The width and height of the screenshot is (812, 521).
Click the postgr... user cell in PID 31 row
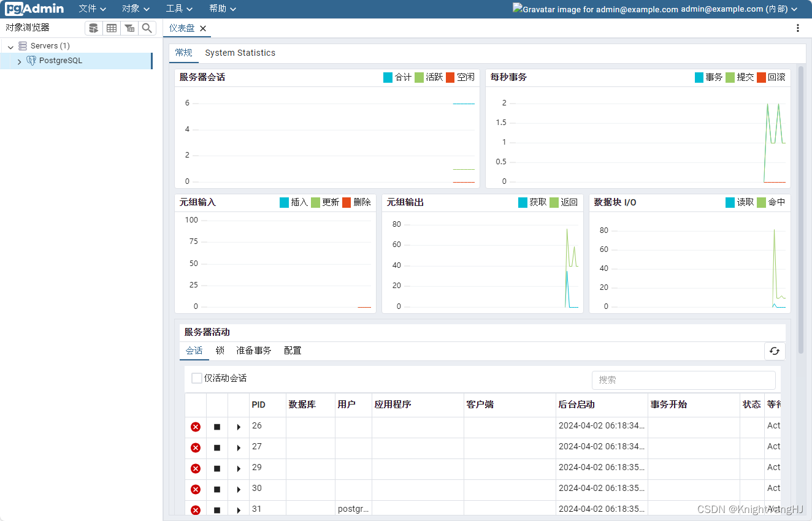point(353,509)
